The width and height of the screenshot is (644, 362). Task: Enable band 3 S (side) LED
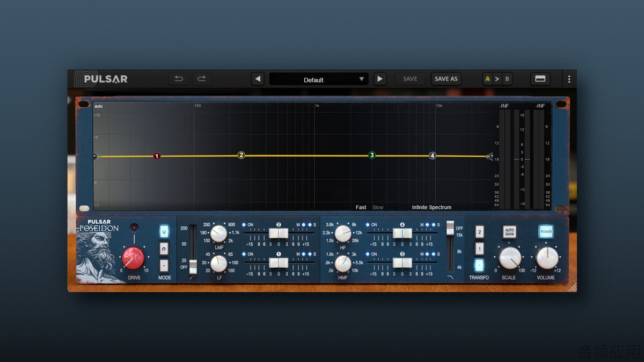point(434,254)
